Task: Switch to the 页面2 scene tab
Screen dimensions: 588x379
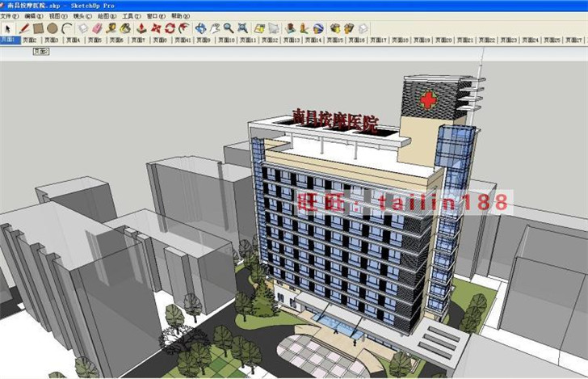Action: pos(30,40)
